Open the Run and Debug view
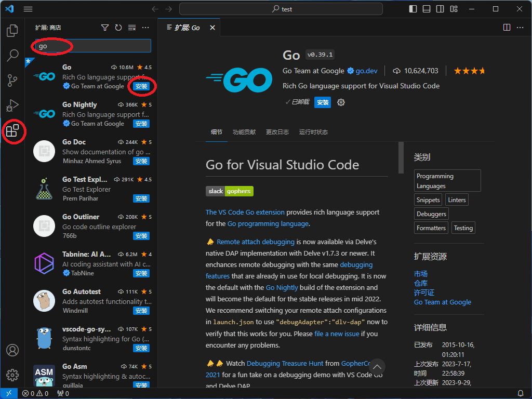Screen dimensions: 532x399 12,105
